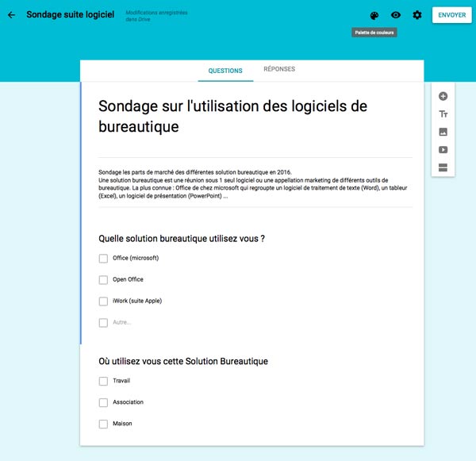The height and width of the screenshot is (461, 476).
Task: Select the Questions tab
Action: coord(225,71)
